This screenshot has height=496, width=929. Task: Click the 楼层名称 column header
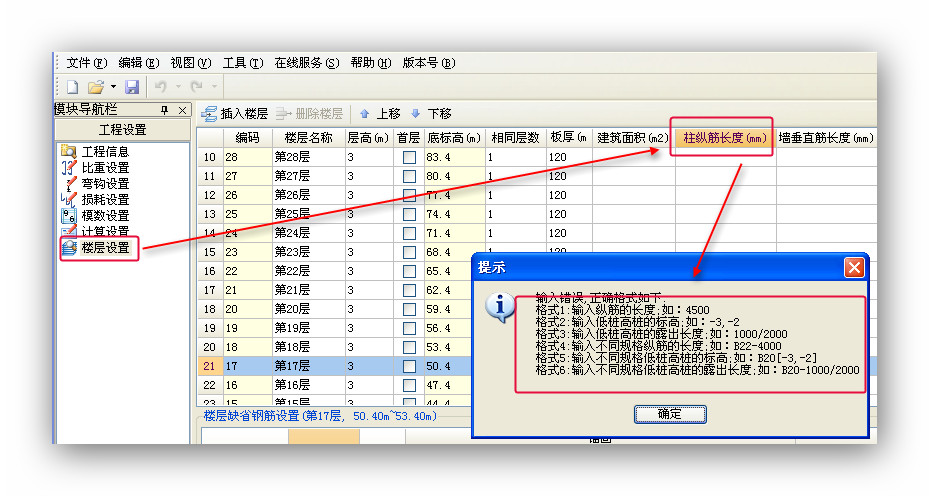tap(309, 138)
